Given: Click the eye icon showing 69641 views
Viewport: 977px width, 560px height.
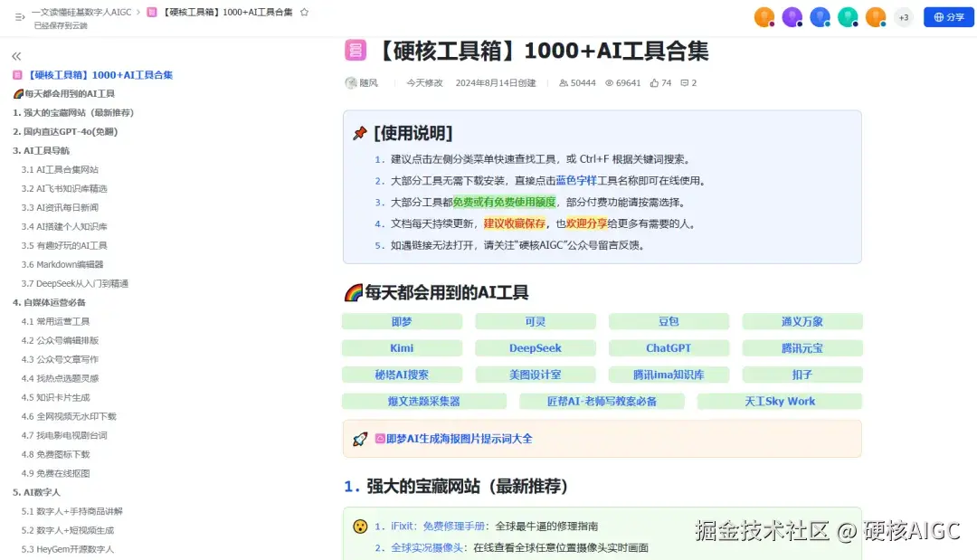Looking at the screenshot, I should [612, 81].
